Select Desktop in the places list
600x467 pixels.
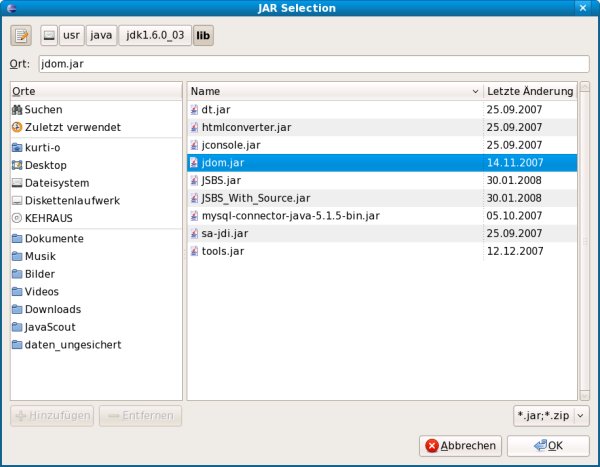(x=46, y=165)
